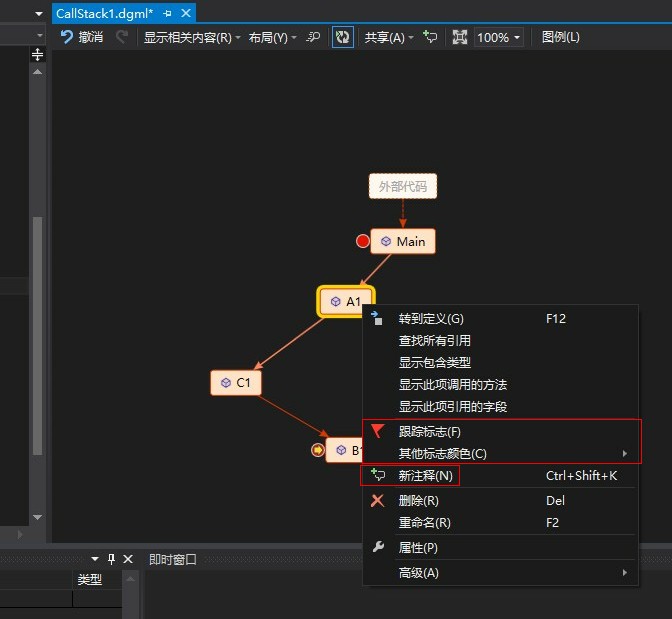Click red breakpoint dot beside Main node
The image size is (672, 619).
pos(363,241)
